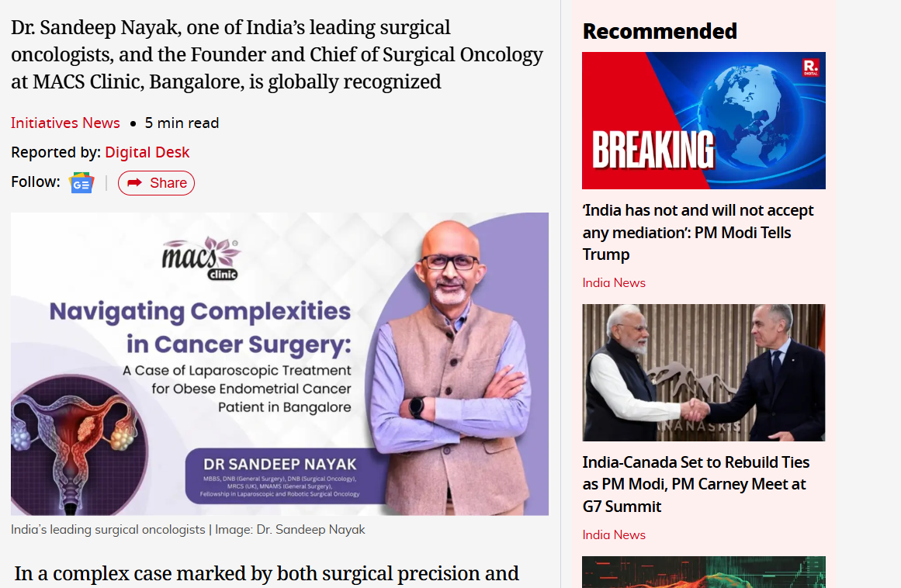This screenshot has width=901, height=588.
Task: Click India News tag under G7 Summit story
Action: pos(614,534)
